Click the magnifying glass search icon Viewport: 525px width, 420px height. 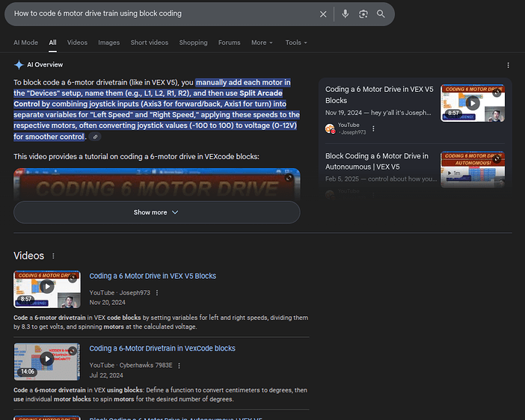[381, 14]
